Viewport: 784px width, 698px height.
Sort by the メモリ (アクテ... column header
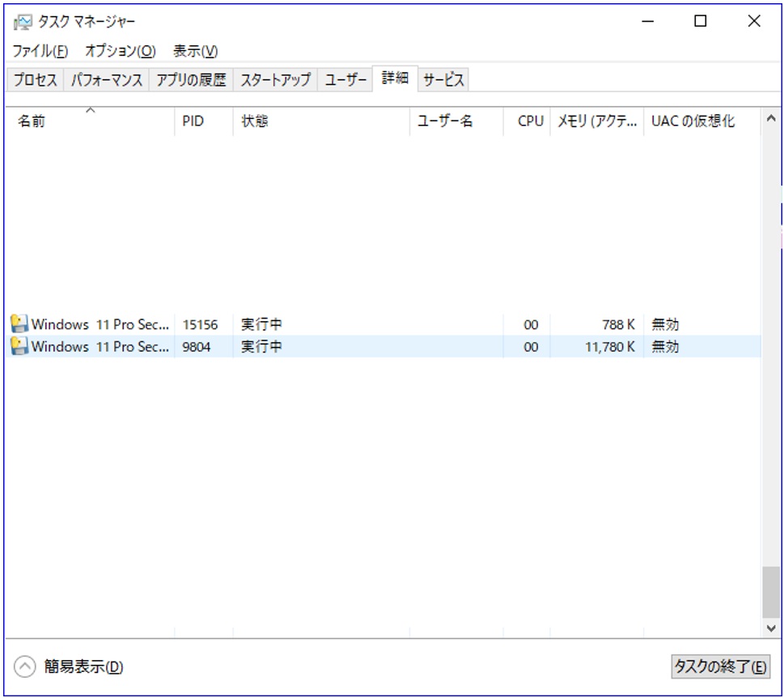click(597, 121)
